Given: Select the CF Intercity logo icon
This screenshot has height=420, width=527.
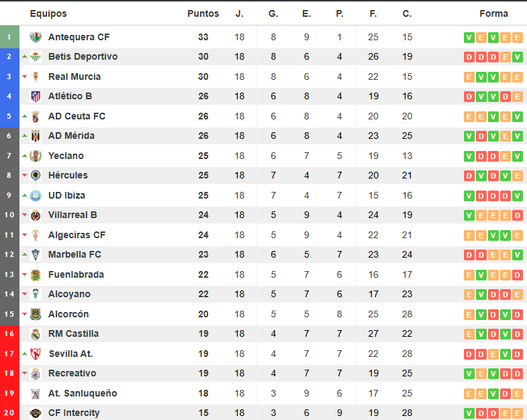Looking at the screenshot, I should pos(36,413).
